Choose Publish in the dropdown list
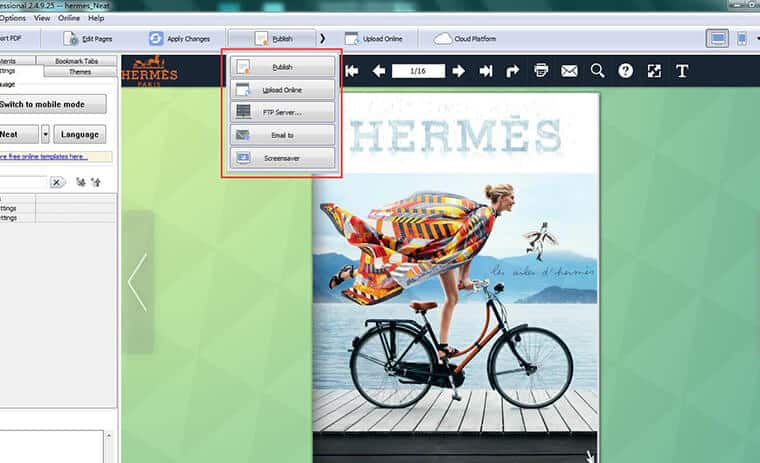Screen dimensions: 760x463 pyautogui.click(x=283, y=67)
